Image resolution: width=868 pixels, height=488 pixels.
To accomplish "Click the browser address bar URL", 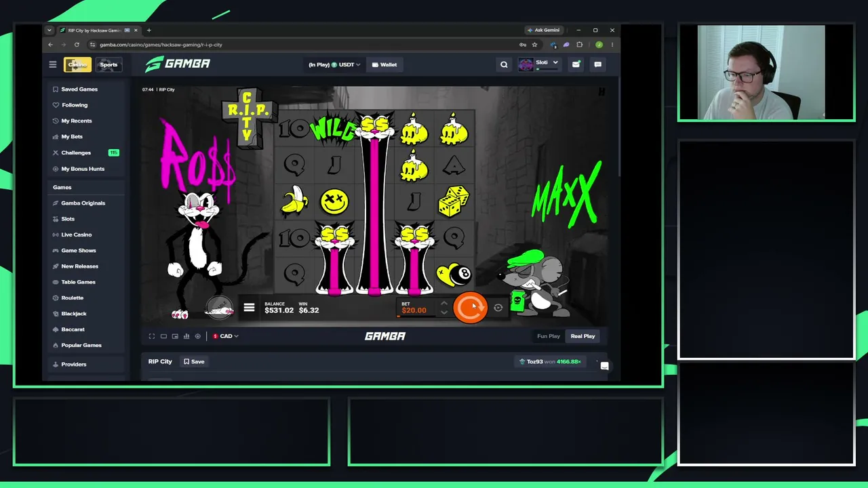I will point(161,45).
